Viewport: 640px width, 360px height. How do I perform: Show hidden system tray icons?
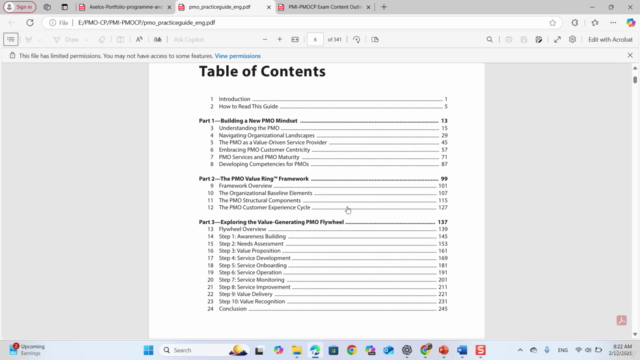click(520, 350)
